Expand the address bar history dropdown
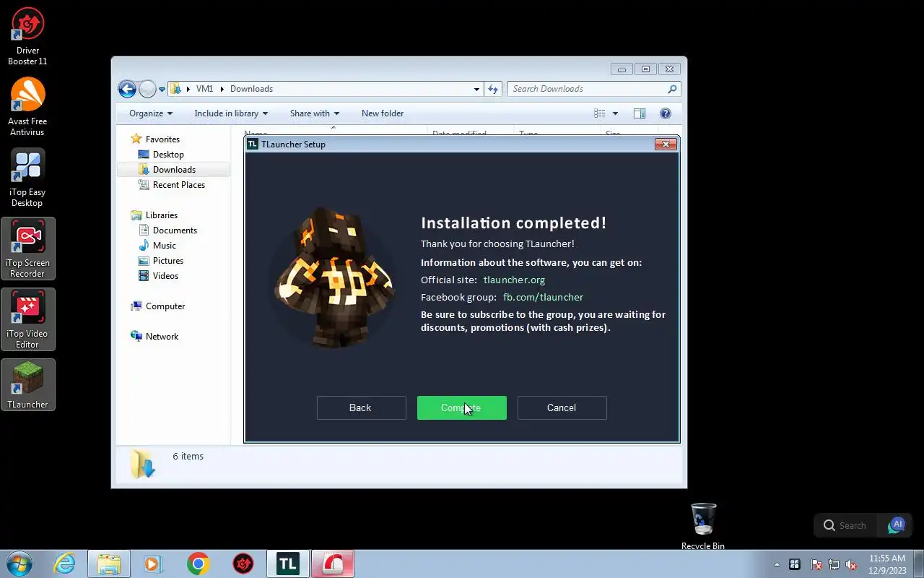This screenshot has width=924, height=578. click(x=476, y=89)
